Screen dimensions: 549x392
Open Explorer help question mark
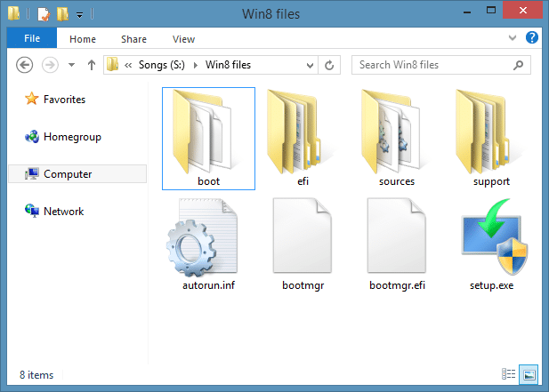(x=531, y=37)
